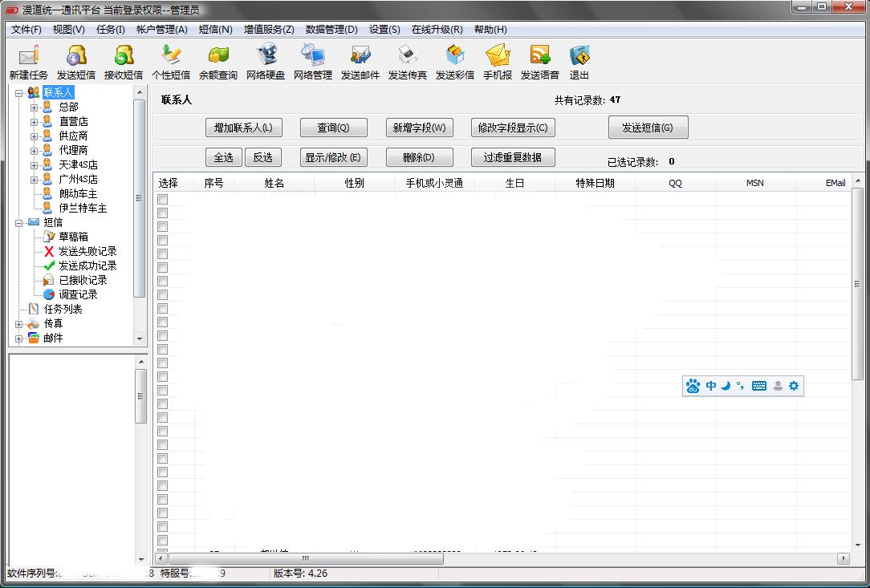Click the 发送短信 toolbar icon
Screen dimensions: 870x588
(76, 62)
